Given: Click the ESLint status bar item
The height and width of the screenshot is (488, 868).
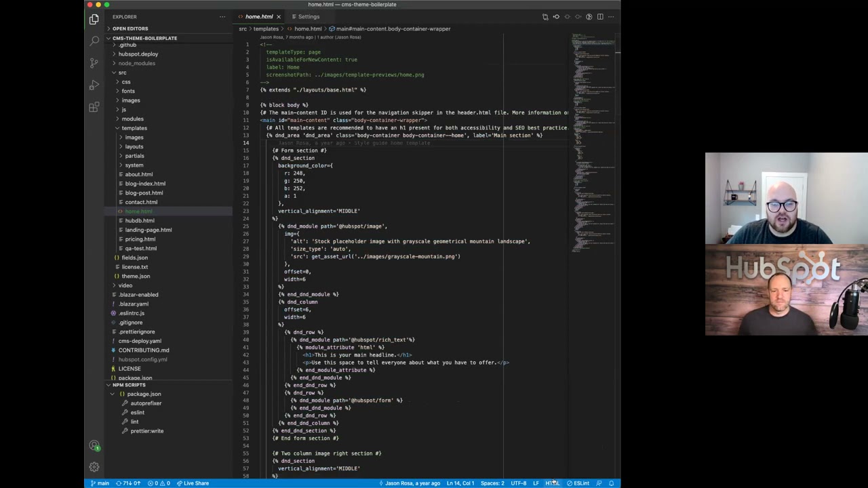Looking at the screenshot, I should click(578, 483).
